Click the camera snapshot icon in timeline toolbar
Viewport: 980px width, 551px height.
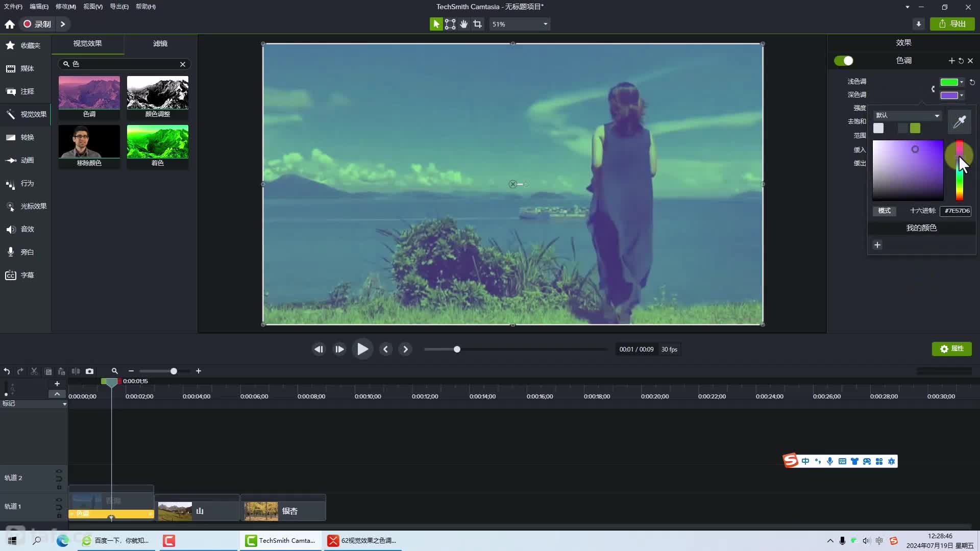pyautogui.click(x=89, y=371)
